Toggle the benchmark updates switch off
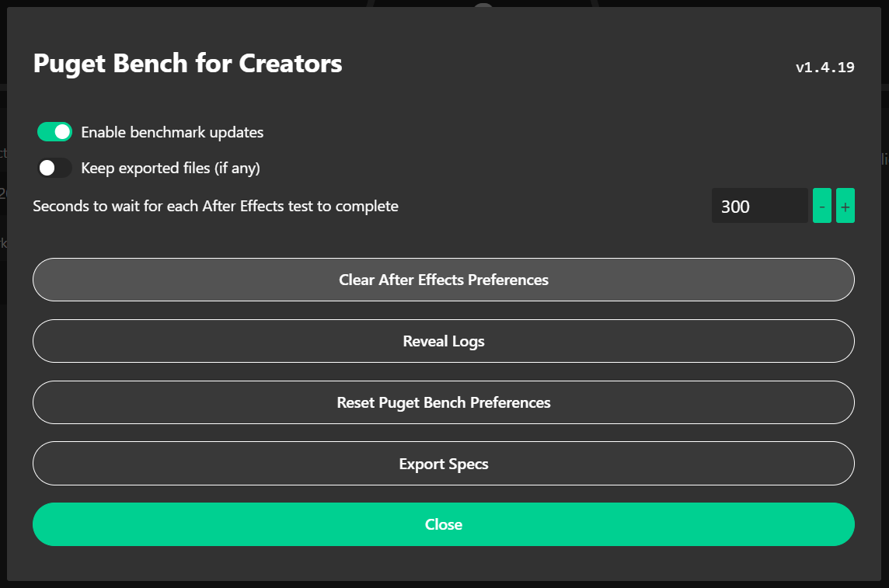 [x=54, y=131]
